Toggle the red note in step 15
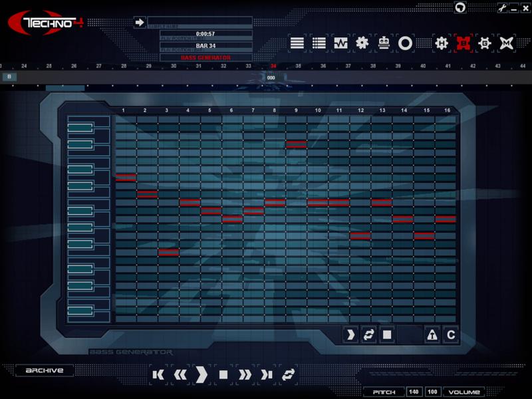 tap(424, 236)
